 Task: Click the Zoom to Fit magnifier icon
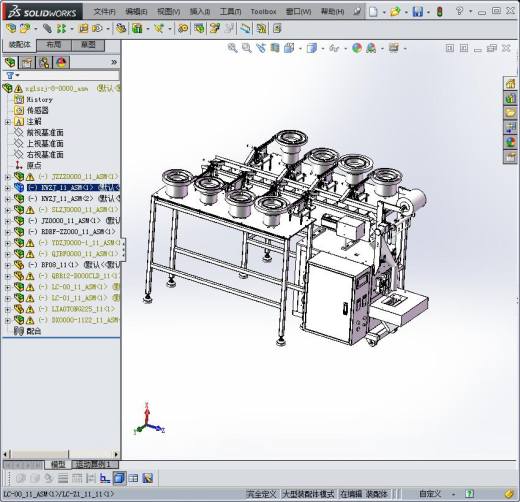click(x=232, y=48)
